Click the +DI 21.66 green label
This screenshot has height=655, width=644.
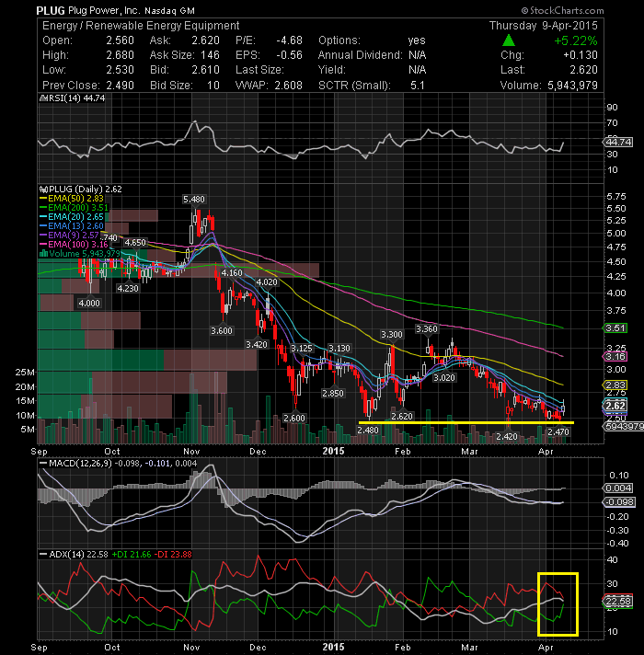coord(132,555)
